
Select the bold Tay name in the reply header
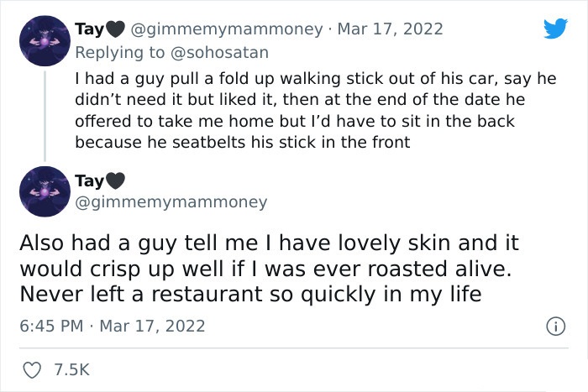[x=89, y=29]
